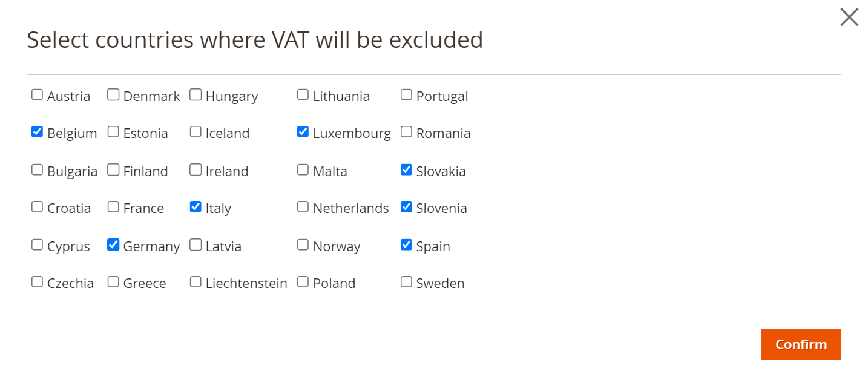Mark the Czechia checkbox

coord(38,282)
